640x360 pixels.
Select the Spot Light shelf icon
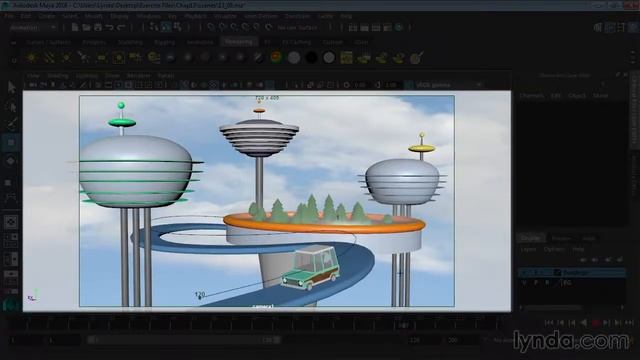[84, 58]
